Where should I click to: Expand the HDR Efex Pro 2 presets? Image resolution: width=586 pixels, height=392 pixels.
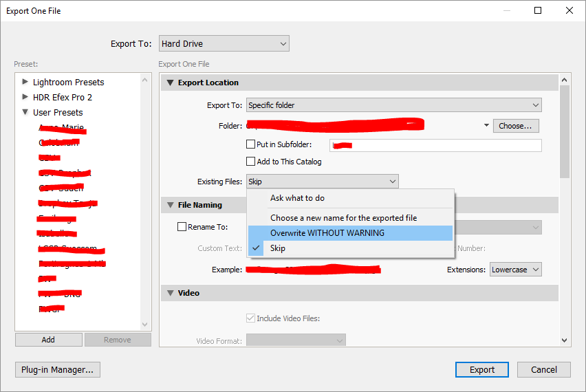[x=25, y=97]
